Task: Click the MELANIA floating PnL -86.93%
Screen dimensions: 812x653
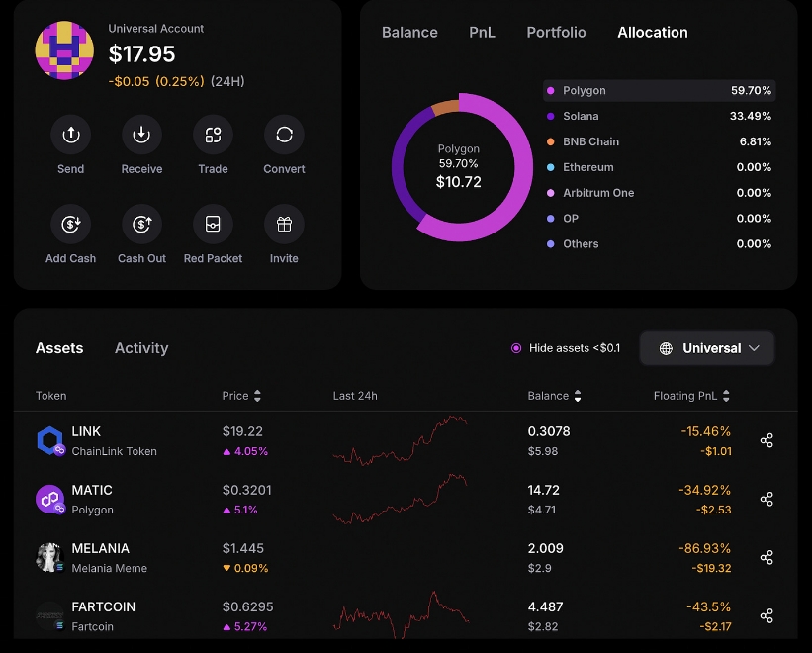Action: point(705,548)
